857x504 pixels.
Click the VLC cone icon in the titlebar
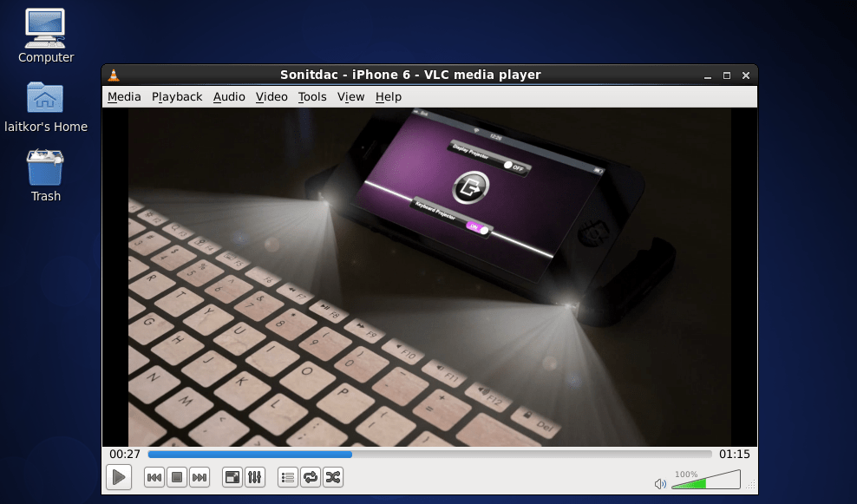pyautogui.click(x=114, y=75)
